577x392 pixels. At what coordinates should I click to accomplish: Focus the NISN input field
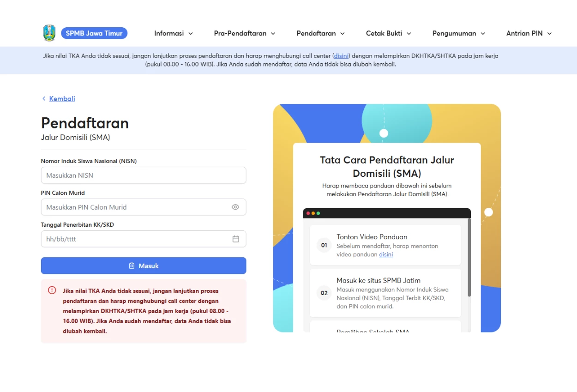click(144, 175)
